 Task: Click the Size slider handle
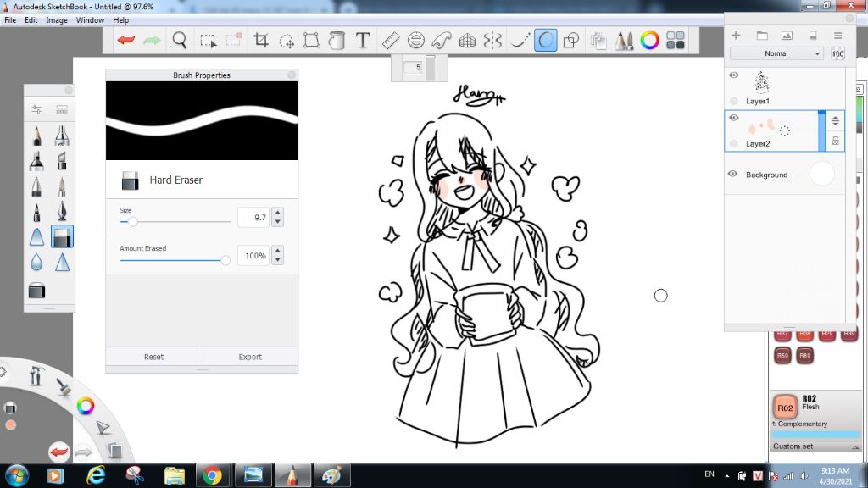pyautogui.click(x=132, y=221)
